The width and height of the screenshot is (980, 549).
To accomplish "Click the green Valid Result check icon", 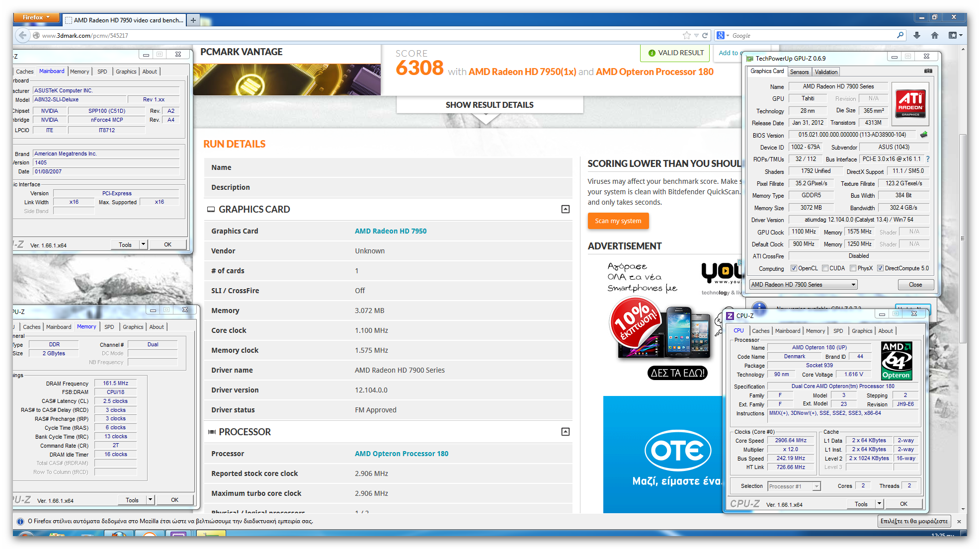I will (x=652, y=53).
